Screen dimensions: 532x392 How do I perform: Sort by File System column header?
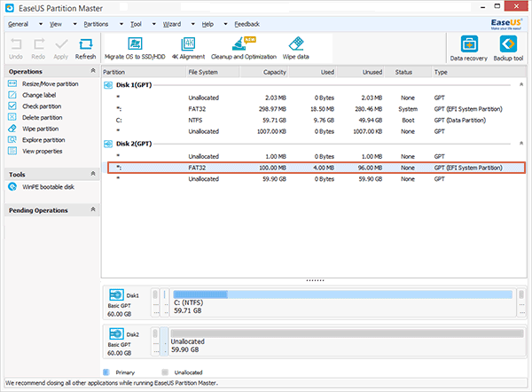(x=213, y=73)
